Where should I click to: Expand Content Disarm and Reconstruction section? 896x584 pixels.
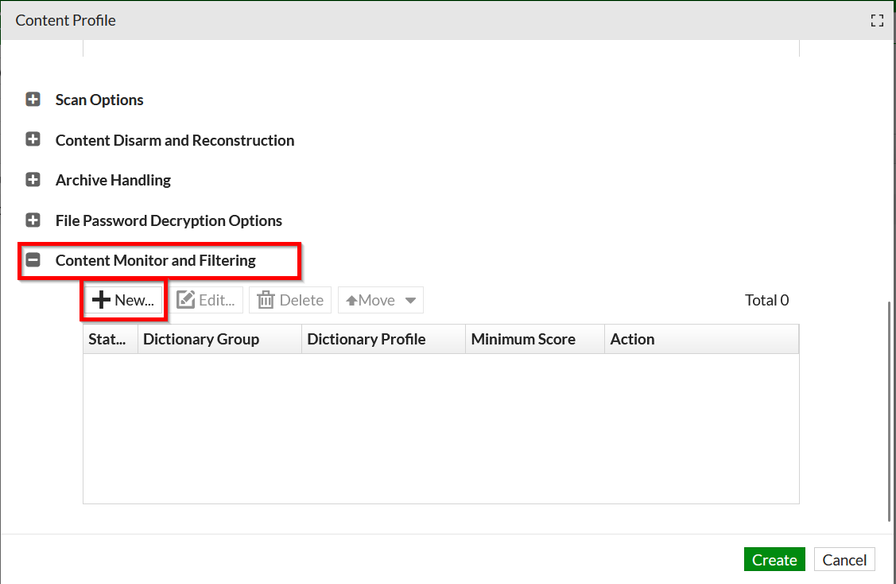click(33, 140)
